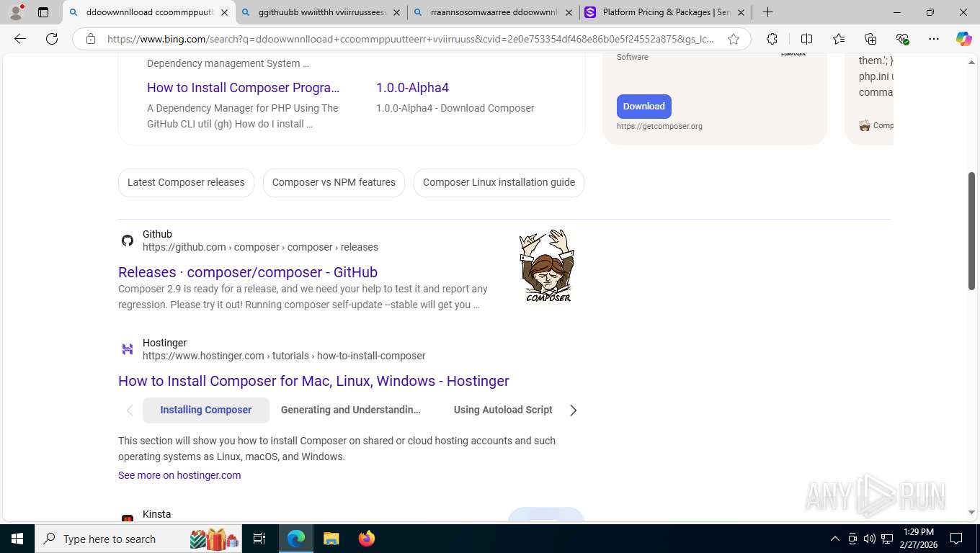Add this page to favorites star

click(x=734, y=39)
